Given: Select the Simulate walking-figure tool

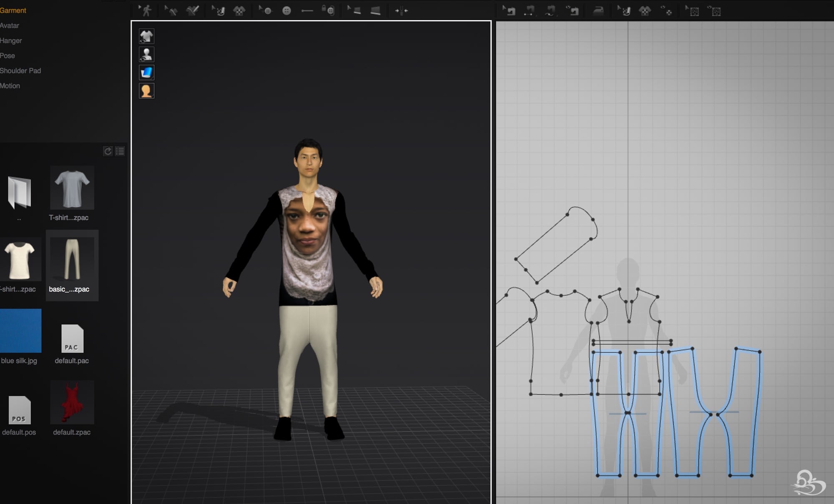Looking at the screenshot, I should pos(146,10).
